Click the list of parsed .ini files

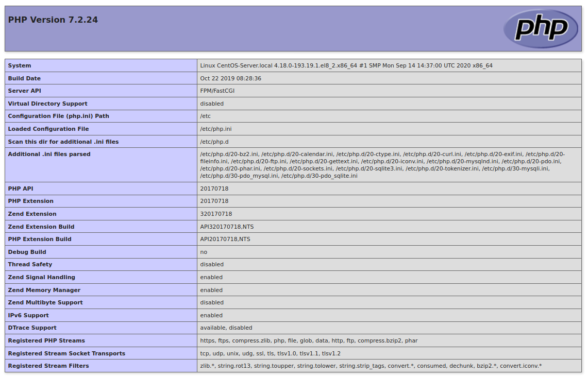coord(382,165)
